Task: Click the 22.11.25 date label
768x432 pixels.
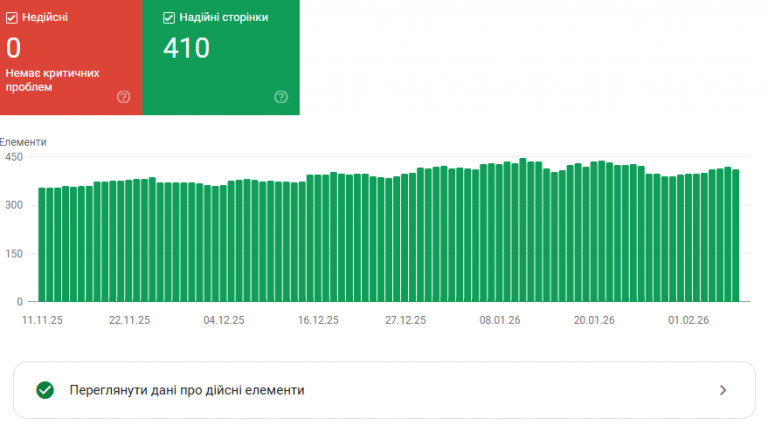Action: [129, 320]
